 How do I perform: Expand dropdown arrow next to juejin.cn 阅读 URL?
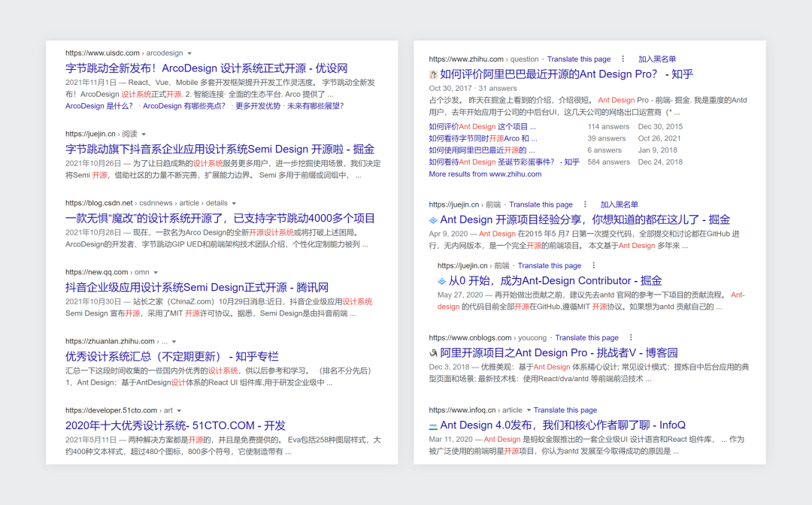click(x=144, y=134)
